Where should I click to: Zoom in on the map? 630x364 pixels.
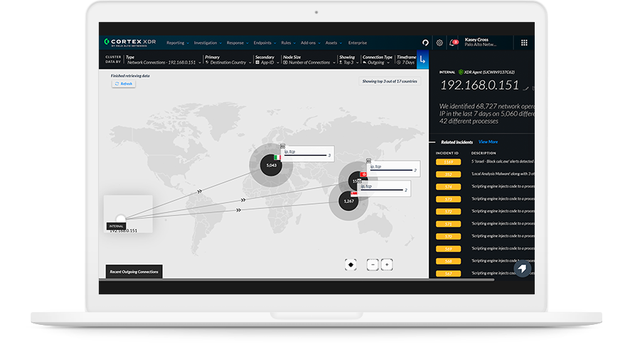pyautogui.click(x=386, y=264)
